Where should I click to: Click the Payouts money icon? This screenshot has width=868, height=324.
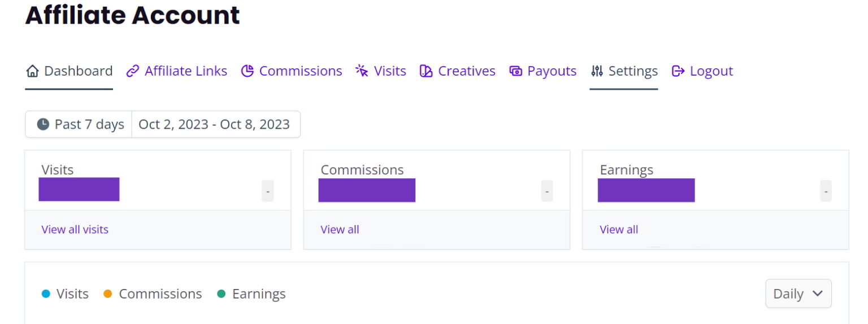coord(515,71)
